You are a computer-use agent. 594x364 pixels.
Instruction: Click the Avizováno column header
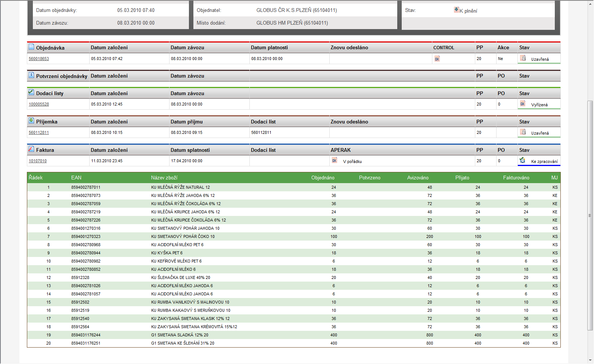coord(418,178)
